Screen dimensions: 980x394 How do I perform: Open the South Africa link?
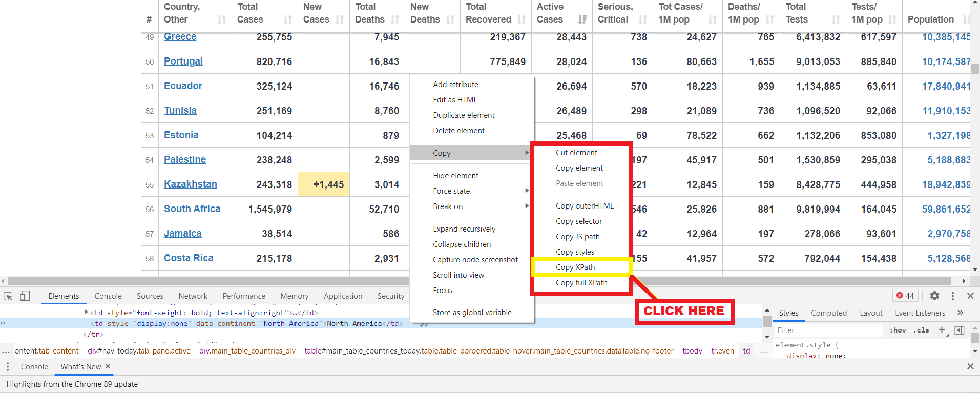[x=192, y=209]
